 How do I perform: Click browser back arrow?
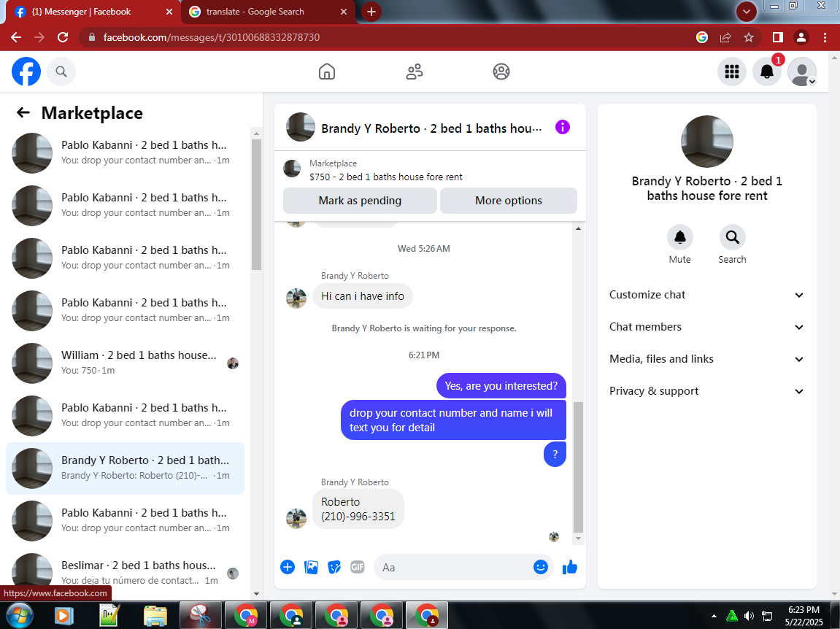[16, 37]
